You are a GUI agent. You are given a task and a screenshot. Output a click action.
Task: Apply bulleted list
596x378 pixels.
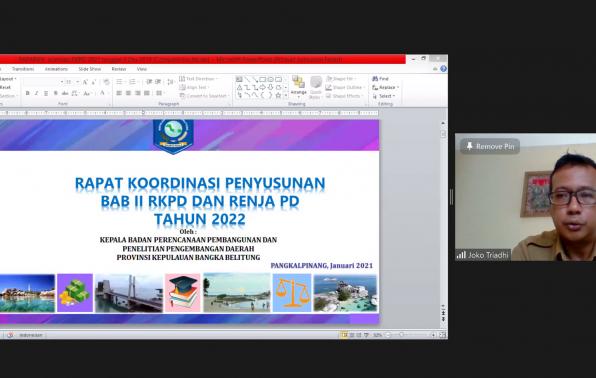(120, 82)
